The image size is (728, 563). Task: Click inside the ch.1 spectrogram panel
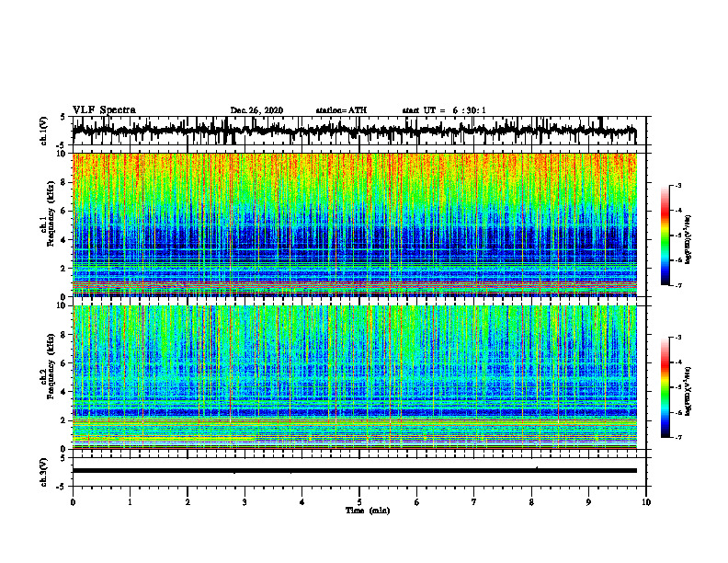(x=355, y=224)
